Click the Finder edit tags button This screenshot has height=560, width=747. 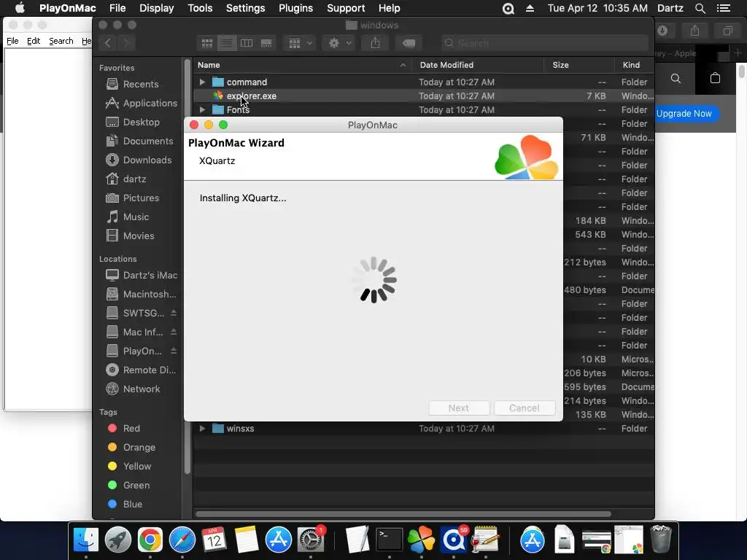click(409, 43)
